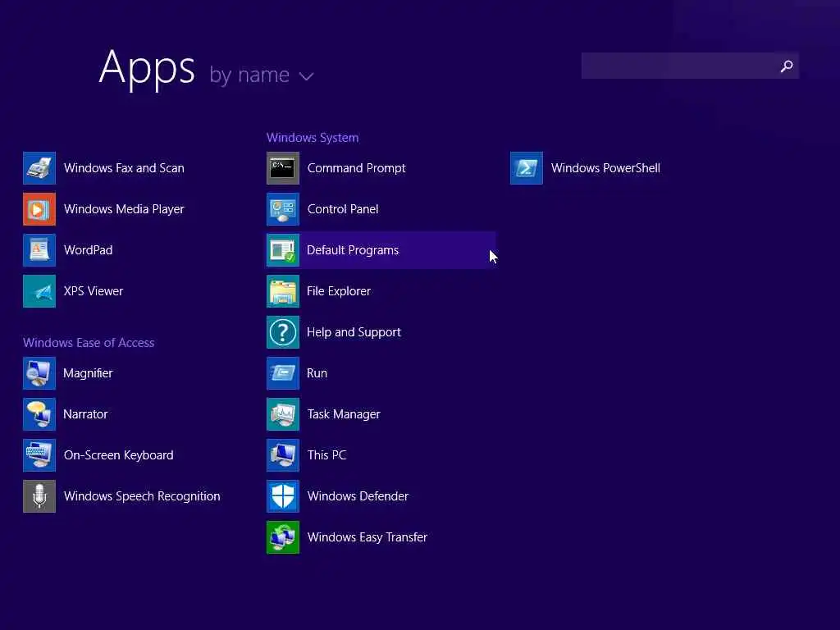This screenshot has height=630, width=840.
Task: Click the 'On-Screen Keyboard' text label
Action: point(118,455)
